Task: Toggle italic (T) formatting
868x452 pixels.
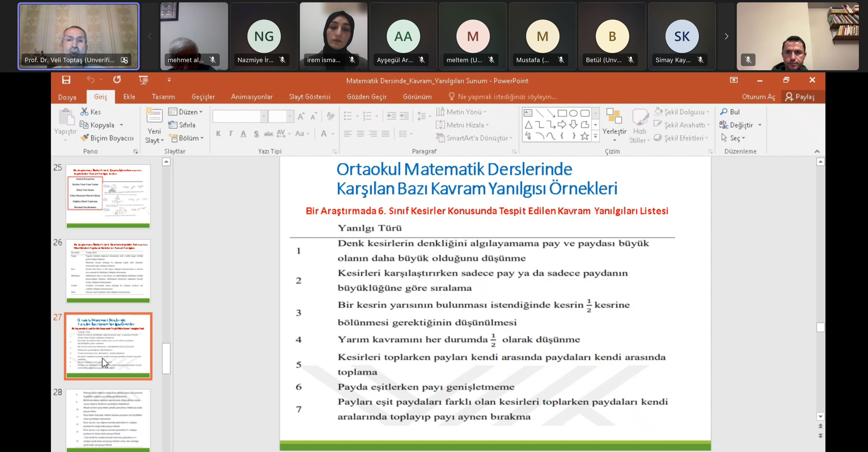Action: [231, 133]
